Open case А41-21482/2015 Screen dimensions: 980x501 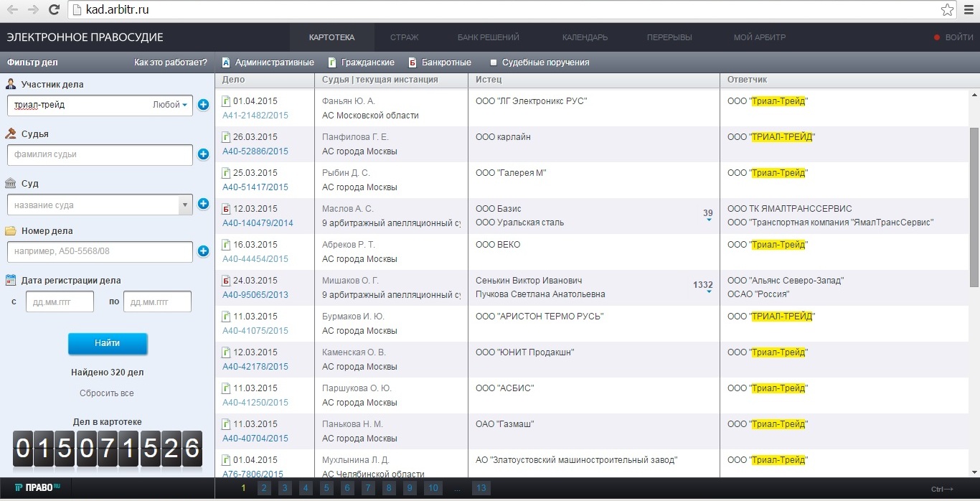255,116
